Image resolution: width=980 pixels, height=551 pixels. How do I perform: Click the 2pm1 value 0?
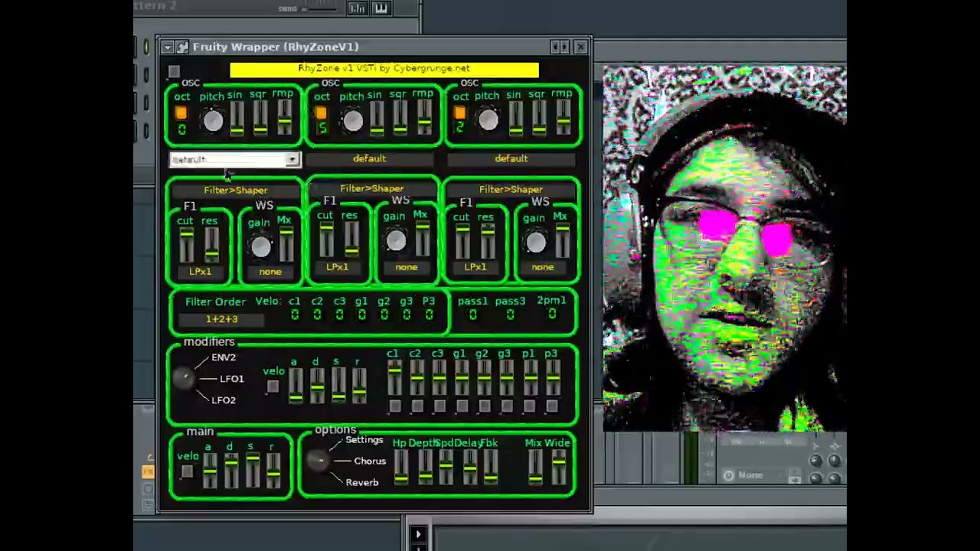pyautogui.click(x=551, y=315)
